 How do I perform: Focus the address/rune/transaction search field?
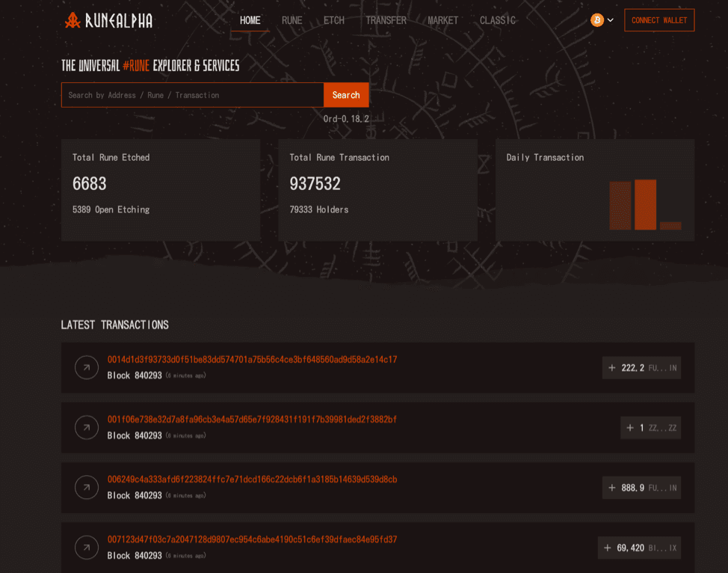(x=192, y=95)
